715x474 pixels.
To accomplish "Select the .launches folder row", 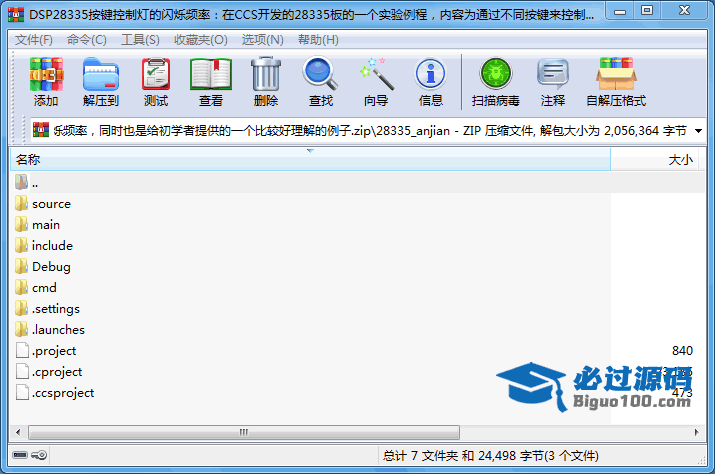I will (356, 329).
